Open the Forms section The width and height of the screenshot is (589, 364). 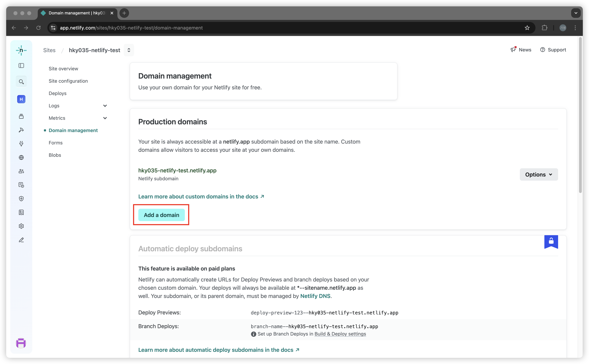pyautogui.click(x=56, y=143)
